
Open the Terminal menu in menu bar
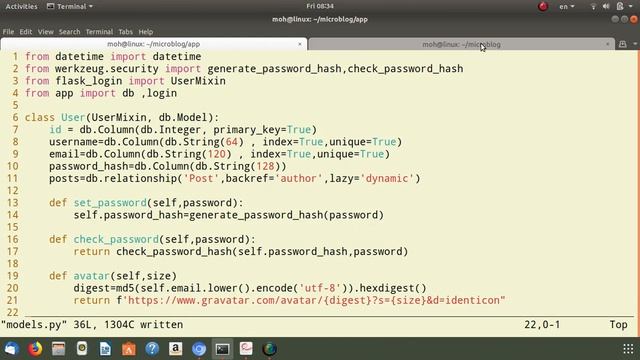point(99,32)
